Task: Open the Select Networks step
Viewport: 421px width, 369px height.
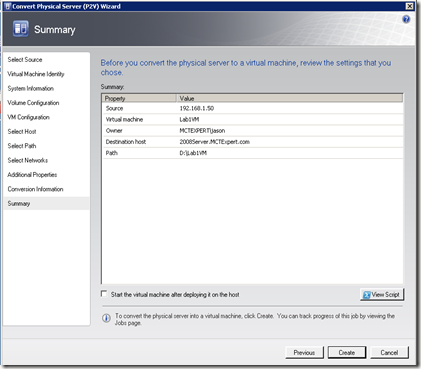Action: coord(28,160)
